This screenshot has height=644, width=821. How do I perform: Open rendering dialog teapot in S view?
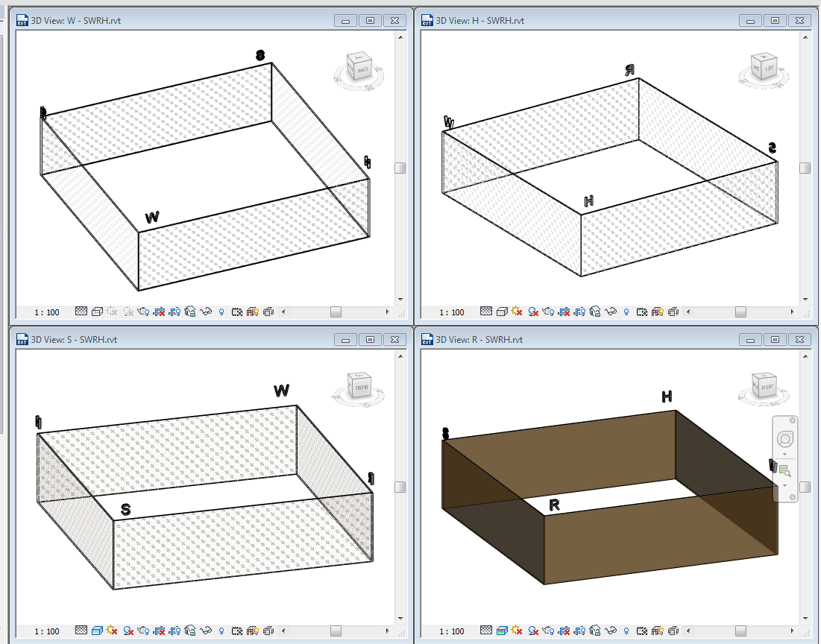[143, 631]
